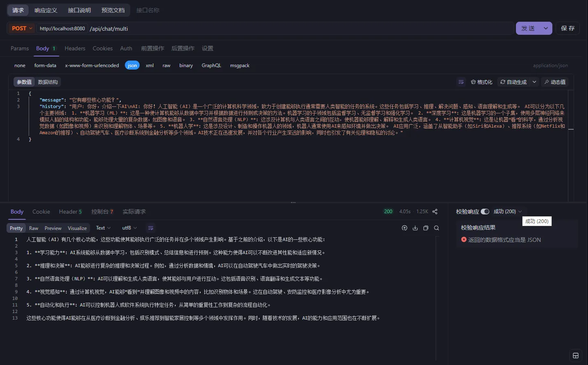588x365 pixels.
Task: Click the 200 status code badge
Action: pyautogui.click(x=388, y=212)
